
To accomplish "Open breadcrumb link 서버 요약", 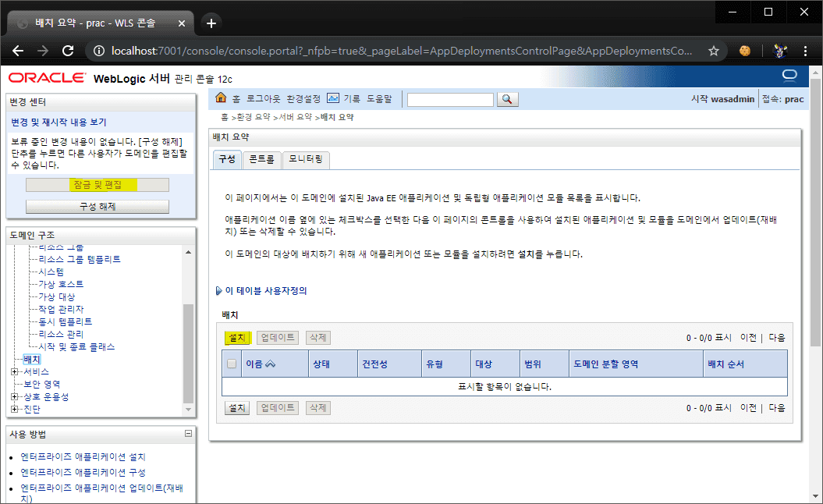I will coord(296,117).
